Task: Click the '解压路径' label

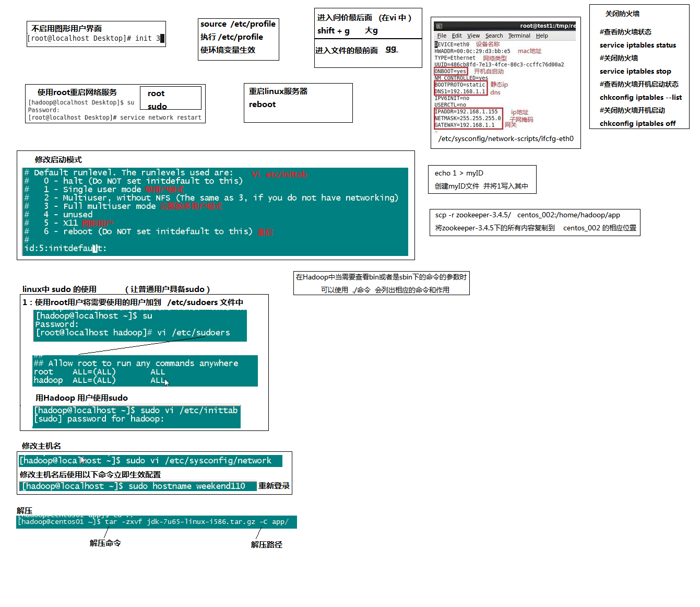Action: coord(267,545)
